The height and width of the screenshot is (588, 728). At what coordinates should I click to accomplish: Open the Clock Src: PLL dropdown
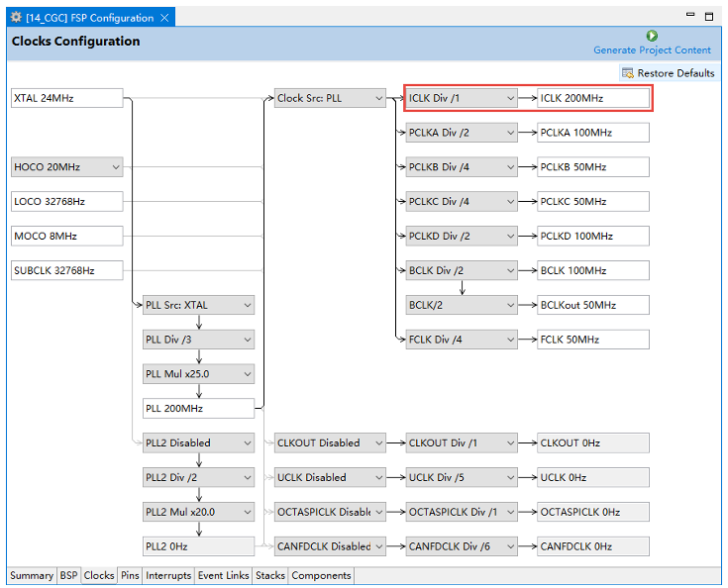pyautogui.click(x=330, y=98)
